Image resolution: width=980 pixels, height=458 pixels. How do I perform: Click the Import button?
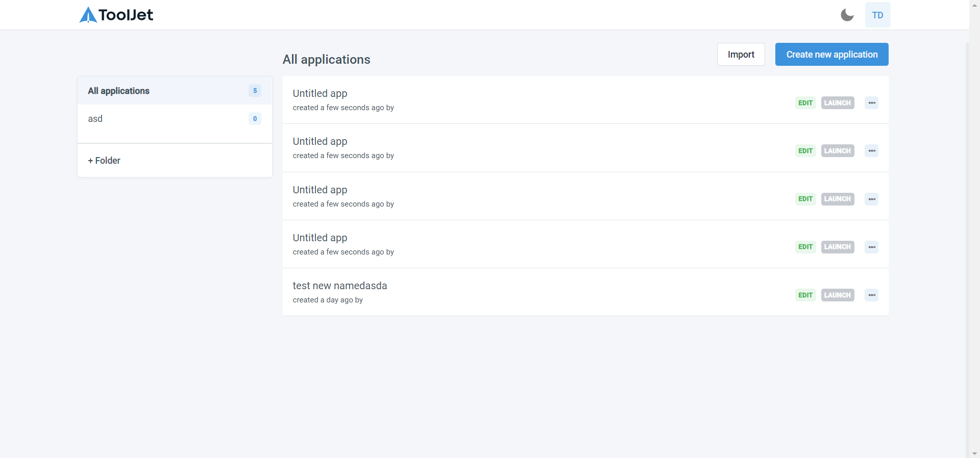click(x=741, y=54)
